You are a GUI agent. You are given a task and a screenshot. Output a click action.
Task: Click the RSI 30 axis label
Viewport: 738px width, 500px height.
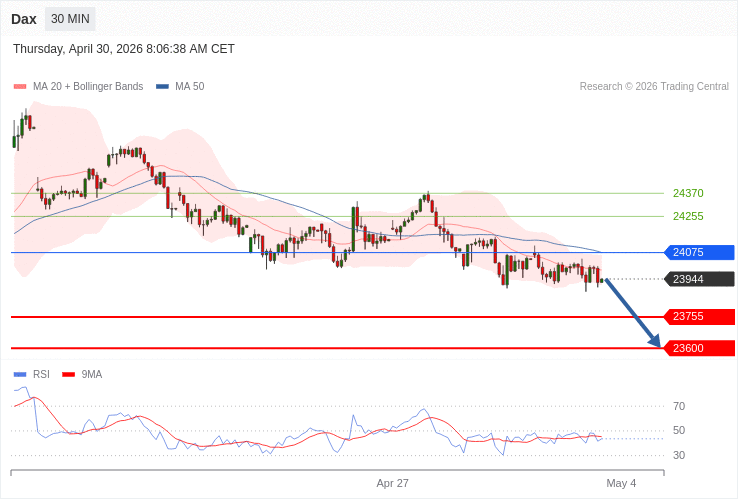[679, 455]
